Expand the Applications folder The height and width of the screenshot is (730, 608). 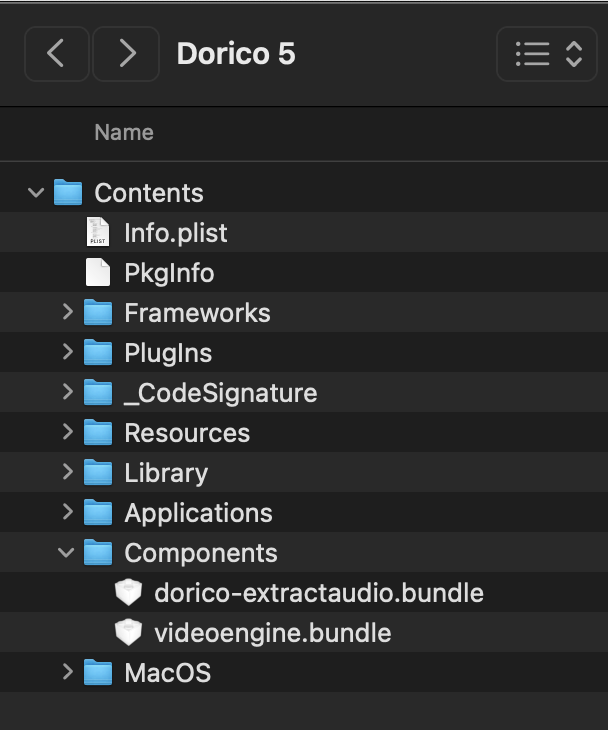click(67, 512)
